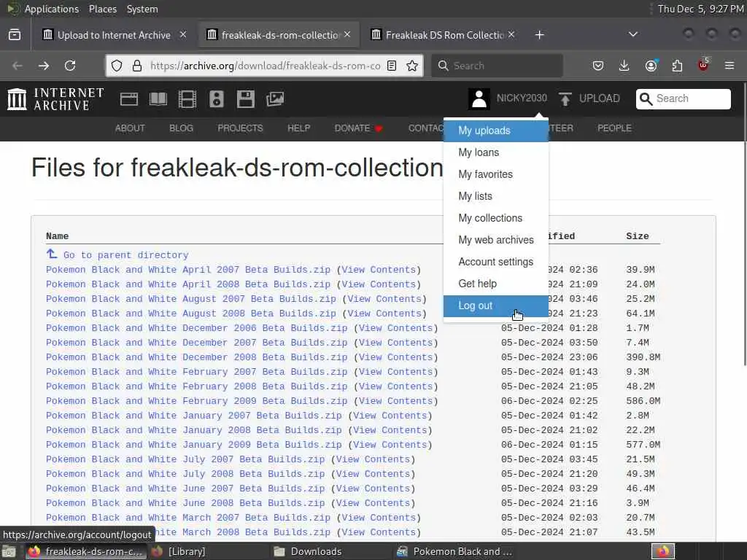This screenshot has width=747, height=560.
Task: Open the Firefox account icon
Action: coord(651,66)
